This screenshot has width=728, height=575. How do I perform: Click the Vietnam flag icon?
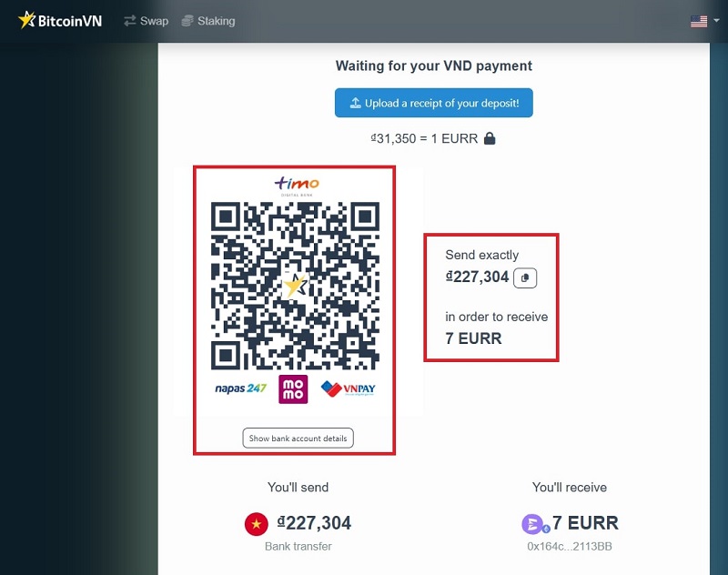[257, 524]
